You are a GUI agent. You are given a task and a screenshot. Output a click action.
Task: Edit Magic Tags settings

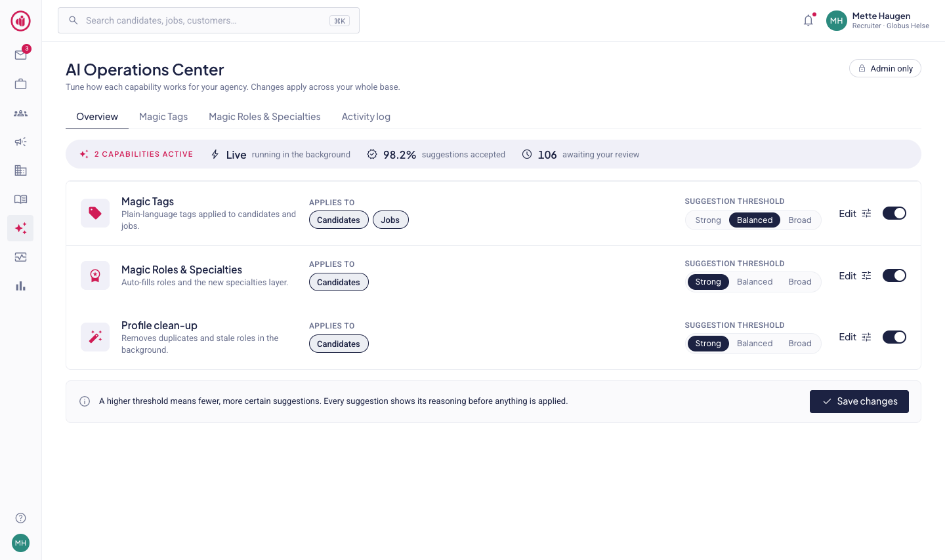click(x=855, y=214)
